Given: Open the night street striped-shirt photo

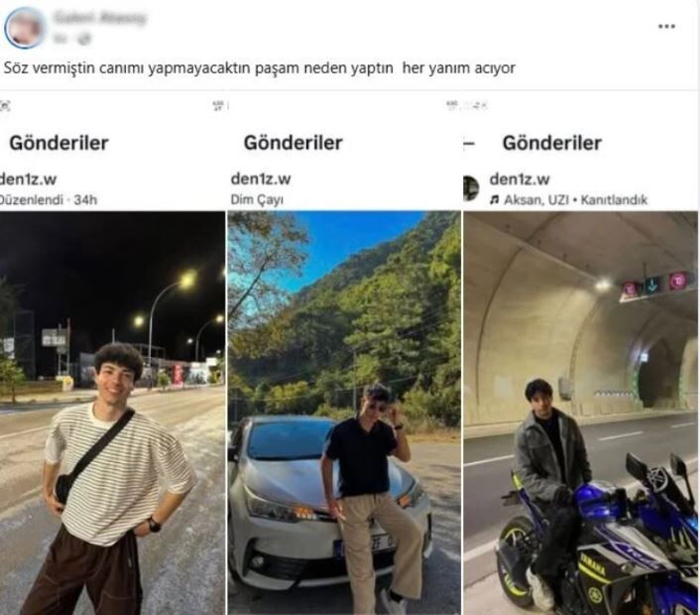Looking at the screenshot, I should point(112,413).
